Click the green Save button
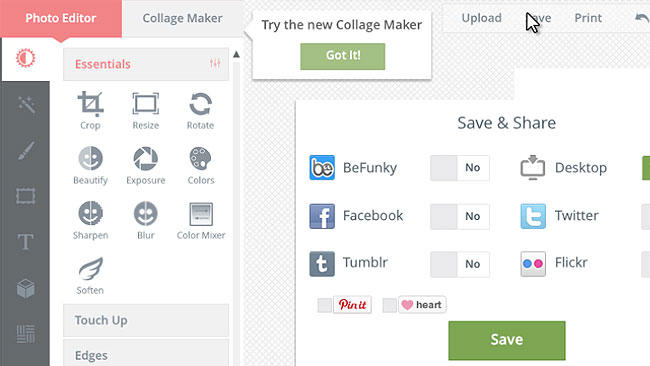This screenshot has height=366, width=650. [x=507, y=340]
